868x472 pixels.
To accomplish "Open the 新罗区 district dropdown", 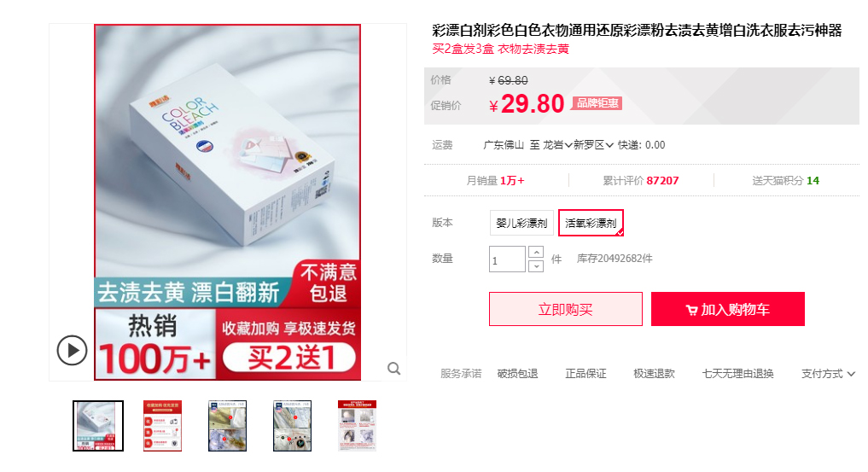I will (593, 145).
